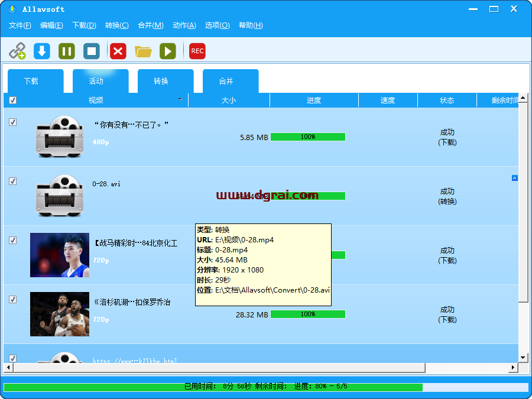Viewport: 532px width, 399px height.
Task: Switch to the 活动 tab
Action: 100,81
